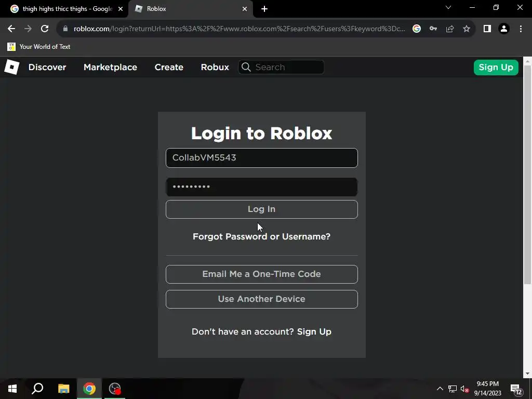
Task: Click Use Another Device button
Action: (262, 299)
